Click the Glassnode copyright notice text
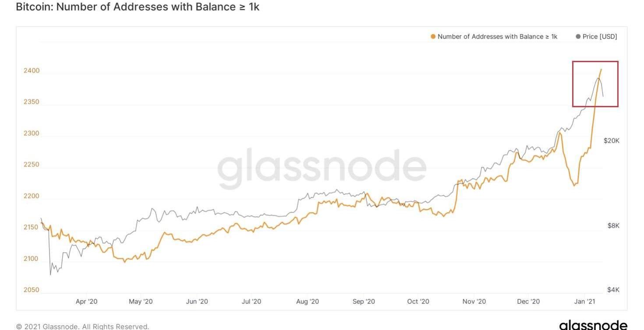 82,326
